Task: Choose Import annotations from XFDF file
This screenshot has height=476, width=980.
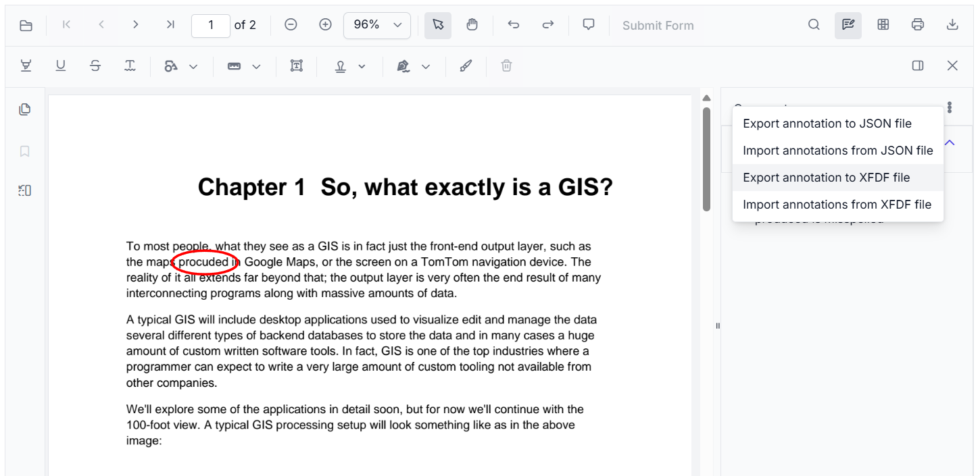Action: 838,205
